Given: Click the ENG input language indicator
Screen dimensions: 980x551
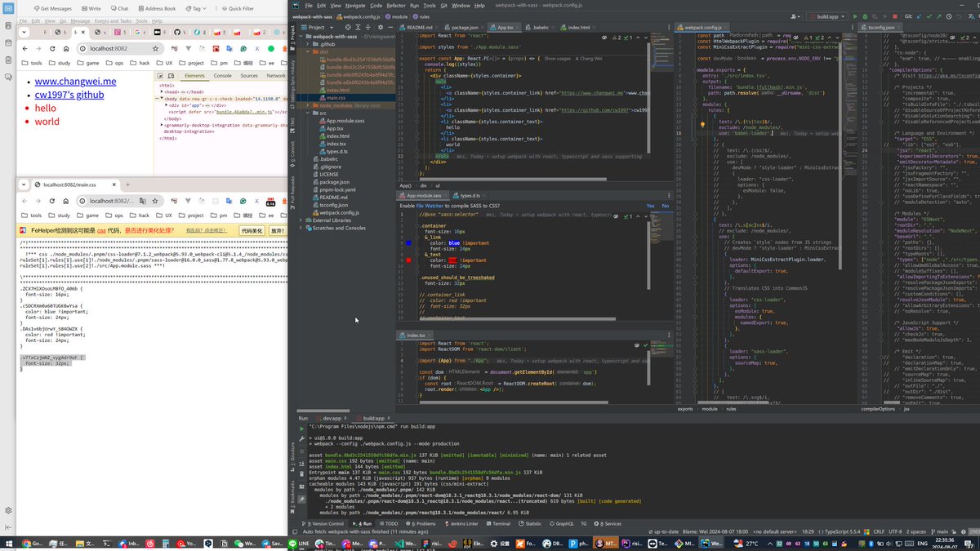Looking at the screenshot, I should pos(921,543).
